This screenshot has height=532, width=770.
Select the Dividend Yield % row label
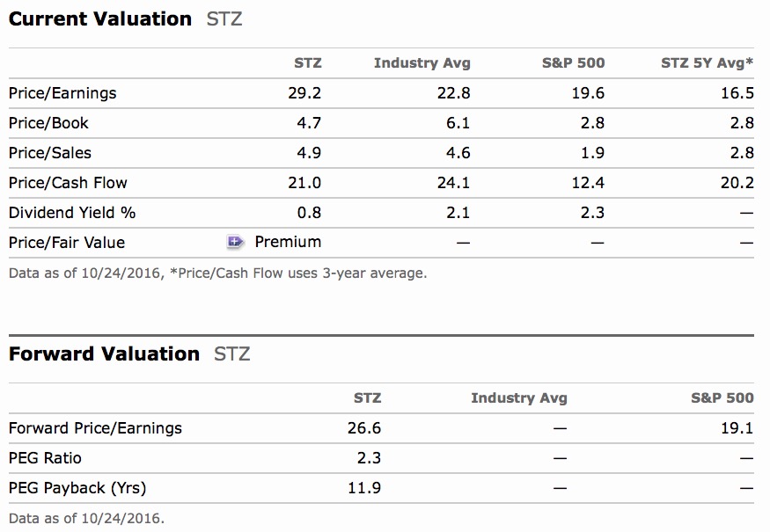72,213
